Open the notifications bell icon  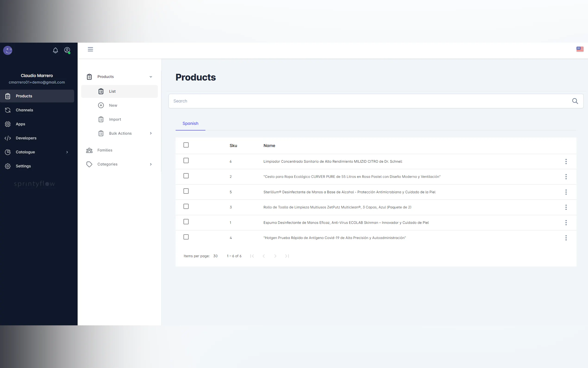(x=55, y=50)
